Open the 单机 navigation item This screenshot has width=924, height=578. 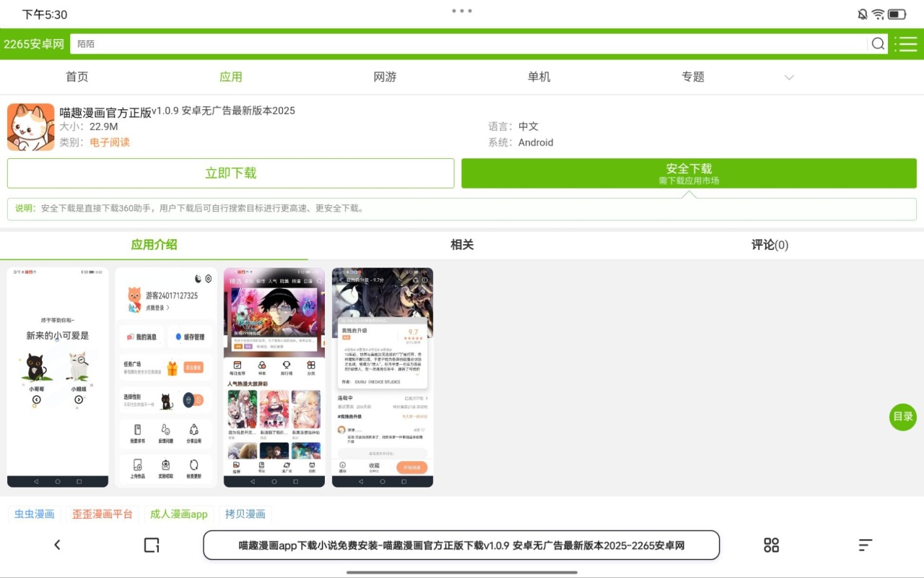tap(539, 77)
